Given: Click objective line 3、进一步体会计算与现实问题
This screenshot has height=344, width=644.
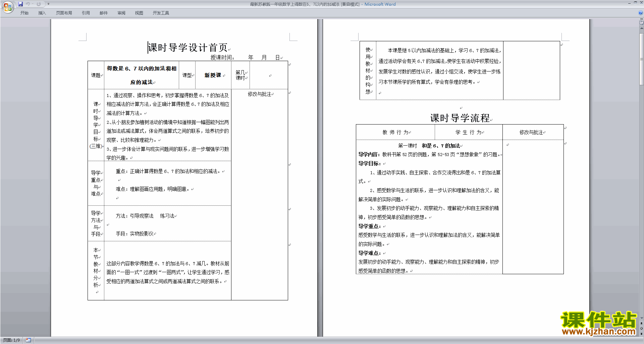Looking at the screenshot, I should (x=168, y=153).
